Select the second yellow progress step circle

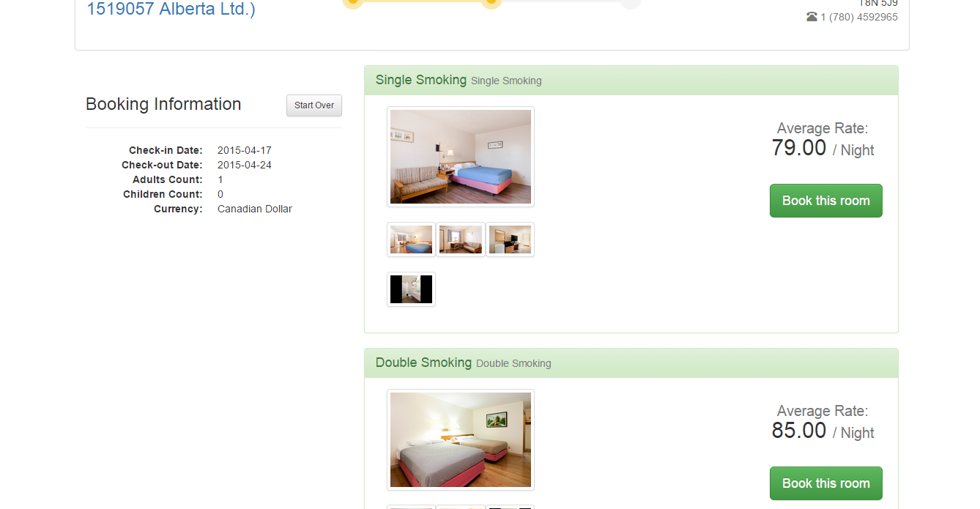(491, 3)
